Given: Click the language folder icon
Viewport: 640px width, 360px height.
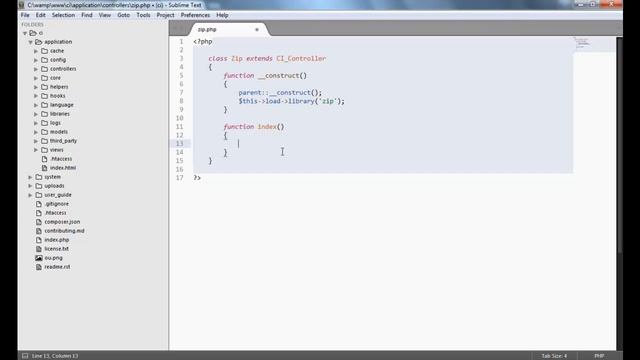Looking at the screenshot, I should tap(44, 105).
